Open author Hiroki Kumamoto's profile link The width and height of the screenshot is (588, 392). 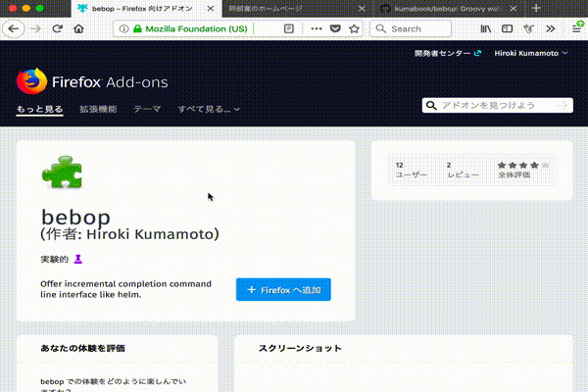pos(150,234)
